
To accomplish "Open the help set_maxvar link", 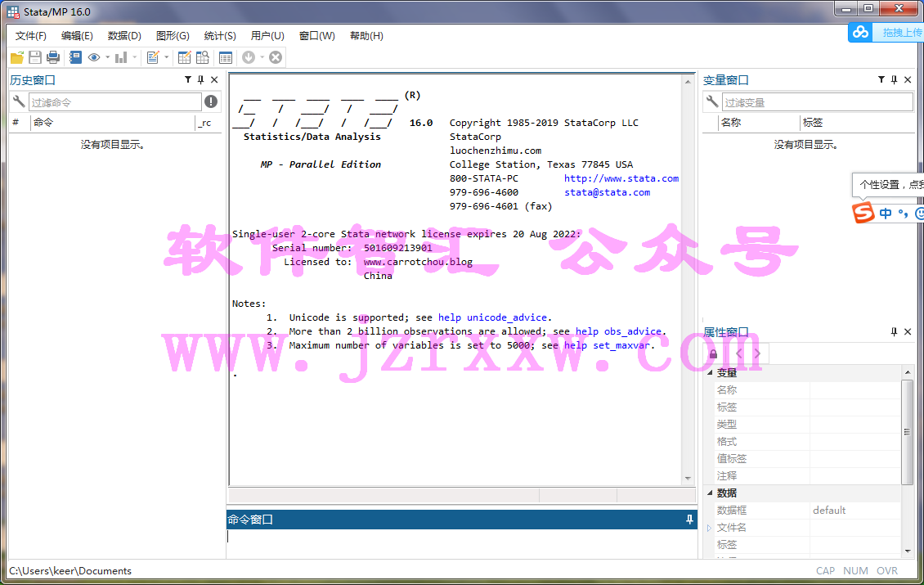I will (x=607, y=345).
